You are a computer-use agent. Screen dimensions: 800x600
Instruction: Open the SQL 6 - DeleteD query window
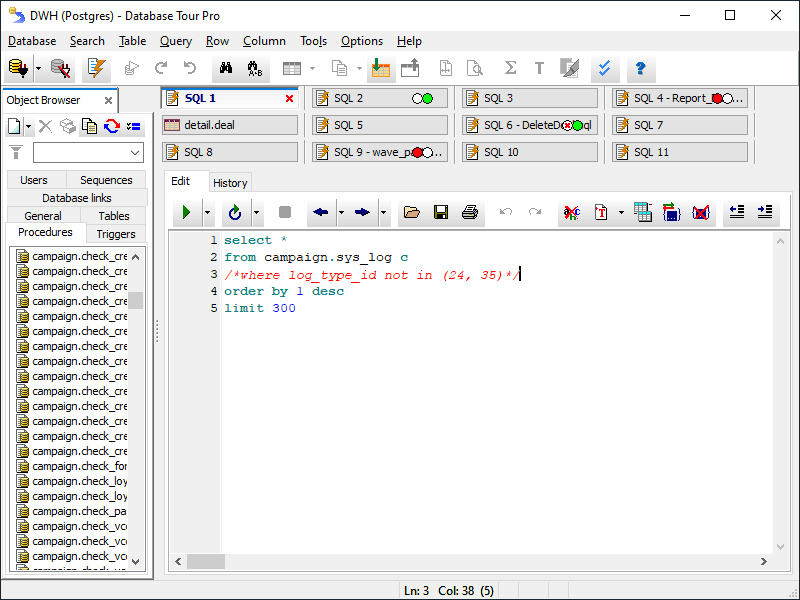[x=530, y=125]
